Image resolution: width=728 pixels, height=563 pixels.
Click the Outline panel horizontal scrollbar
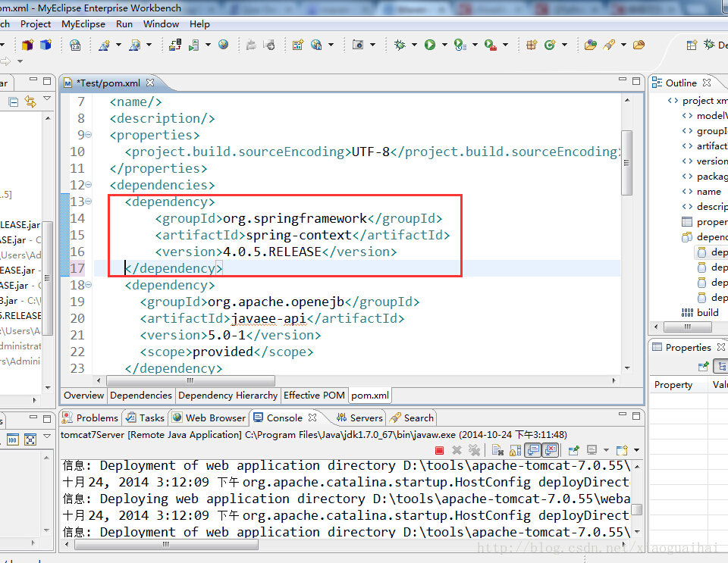click(688, 327)
